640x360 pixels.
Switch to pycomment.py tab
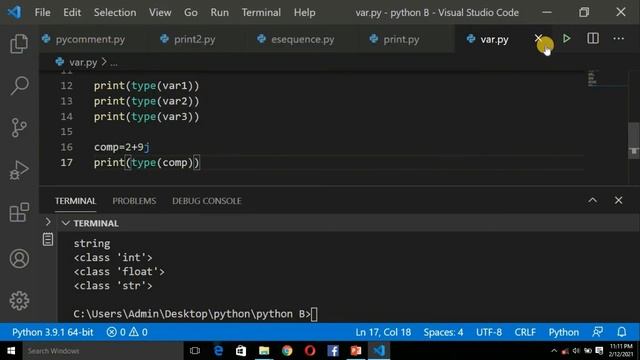[90, 40]
